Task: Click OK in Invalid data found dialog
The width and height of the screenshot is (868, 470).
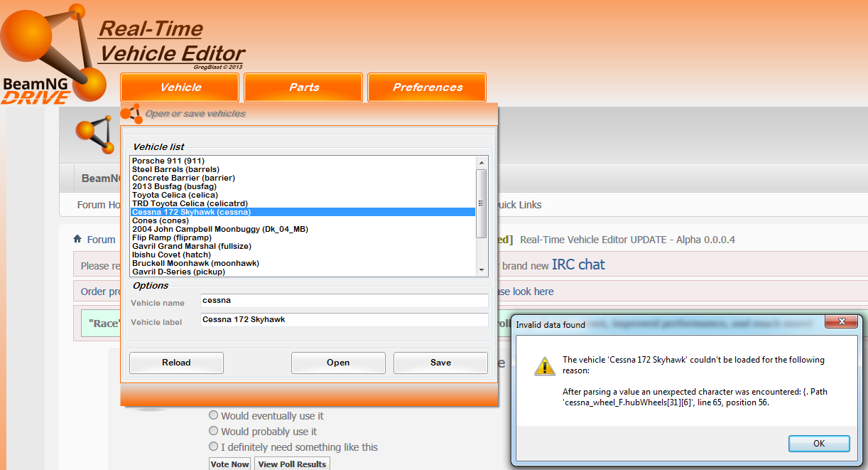Action: point(819,444)
